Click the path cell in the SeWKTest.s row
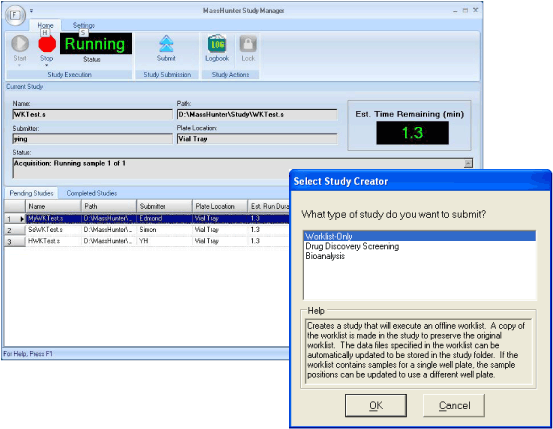553x429 pixels. (x=109, y=230)
